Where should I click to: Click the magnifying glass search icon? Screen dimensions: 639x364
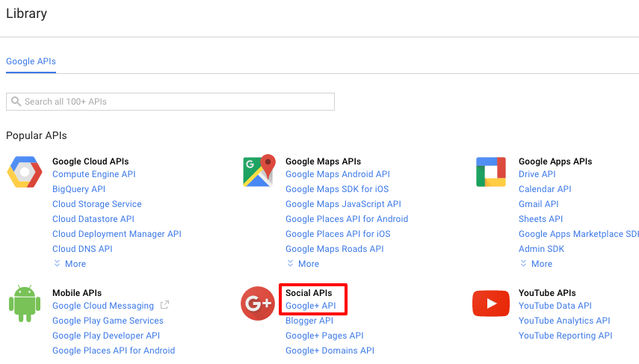click(x=16, y=102)
